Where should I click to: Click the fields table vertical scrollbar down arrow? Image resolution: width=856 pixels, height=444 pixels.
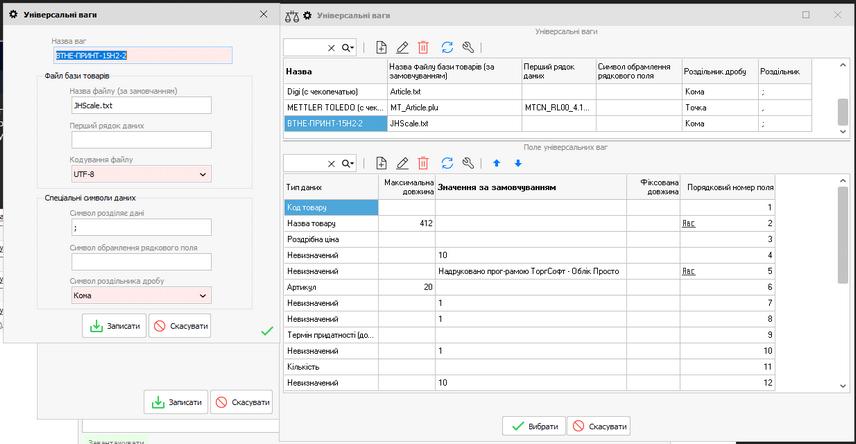842,386
